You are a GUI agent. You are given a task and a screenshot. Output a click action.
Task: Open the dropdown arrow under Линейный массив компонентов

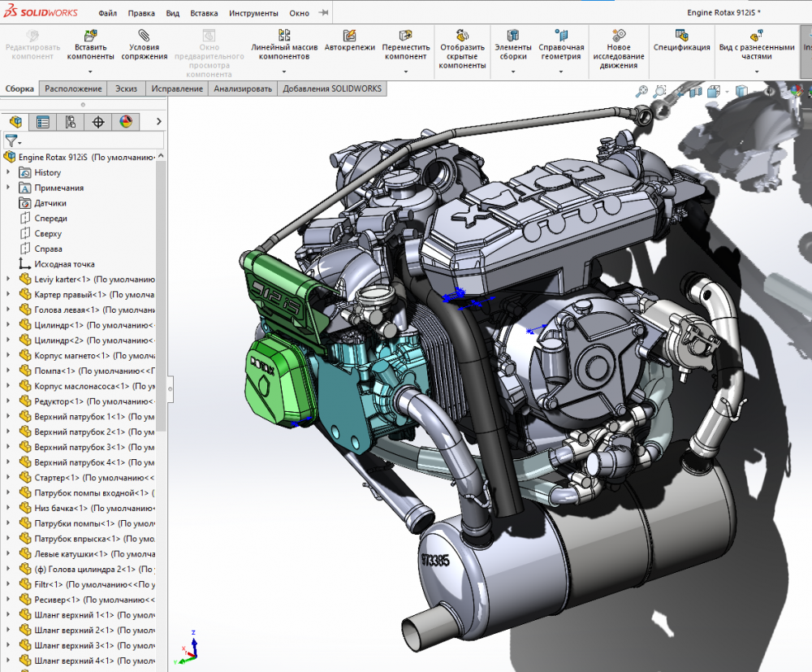click(x=283, y=72)
